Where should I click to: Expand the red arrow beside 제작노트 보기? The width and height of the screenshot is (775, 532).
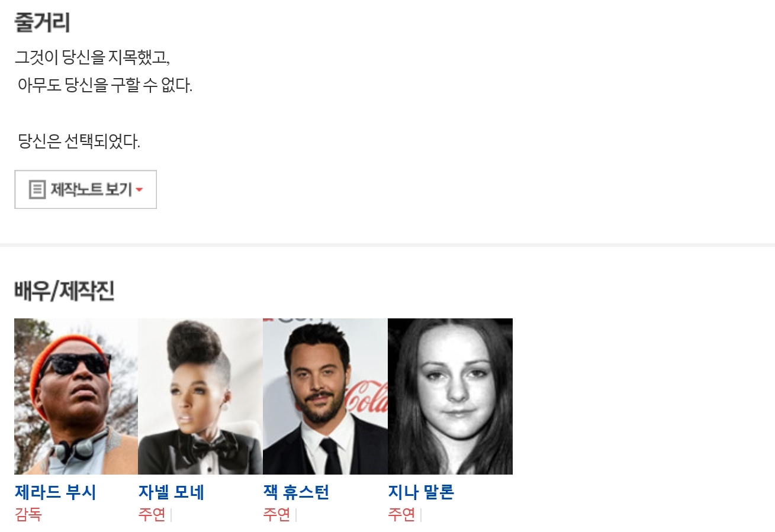click(139, 190)
